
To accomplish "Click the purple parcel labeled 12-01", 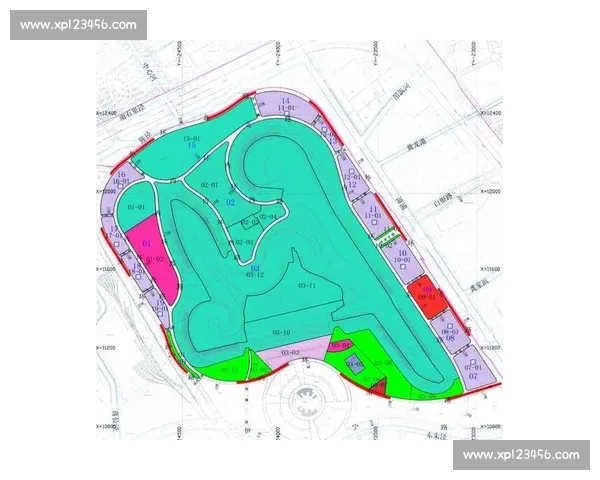I will click(x=352, y=178).
